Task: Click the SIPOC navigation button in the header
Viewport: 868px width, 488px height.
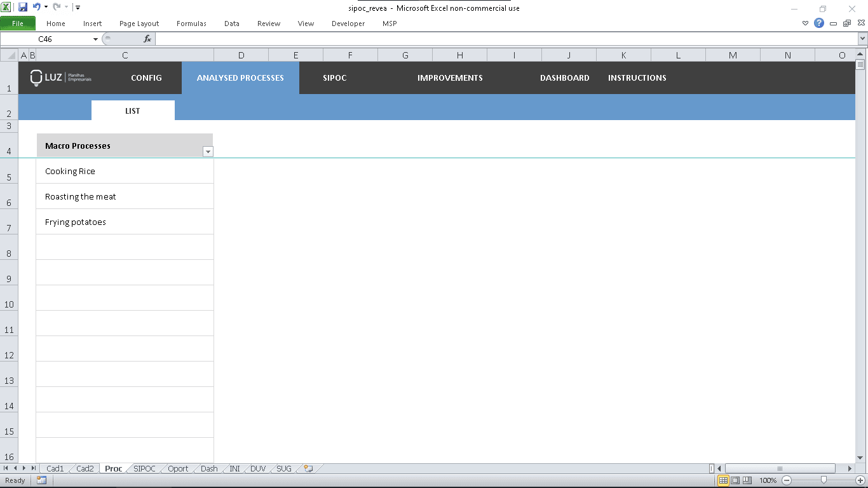Action: pos(334,78)
